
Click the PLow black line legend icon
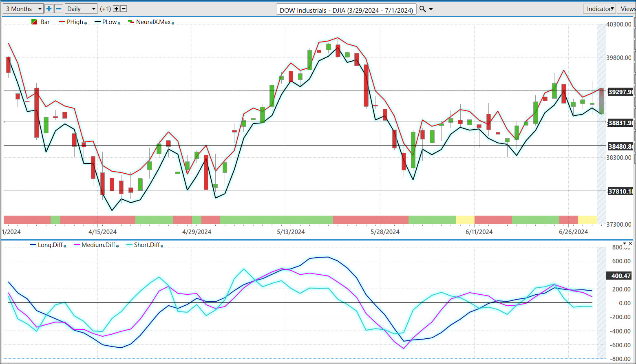click(97, 22)
